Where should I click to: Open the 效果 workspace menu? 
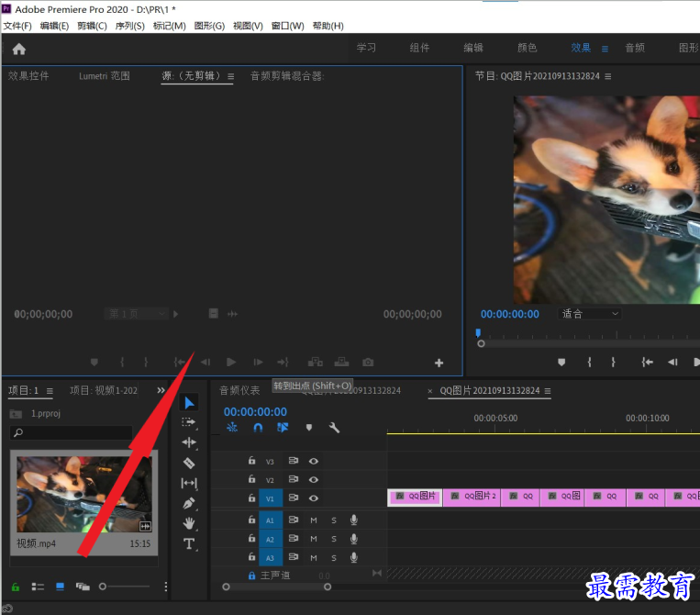pos(605,49)
